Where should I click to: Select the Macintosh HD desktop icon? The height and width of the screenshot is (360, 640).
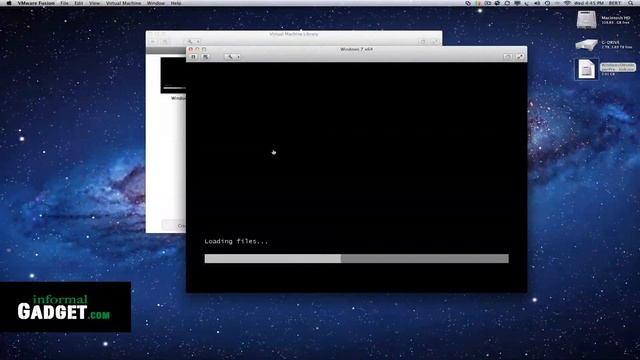(x=587, y=19)
